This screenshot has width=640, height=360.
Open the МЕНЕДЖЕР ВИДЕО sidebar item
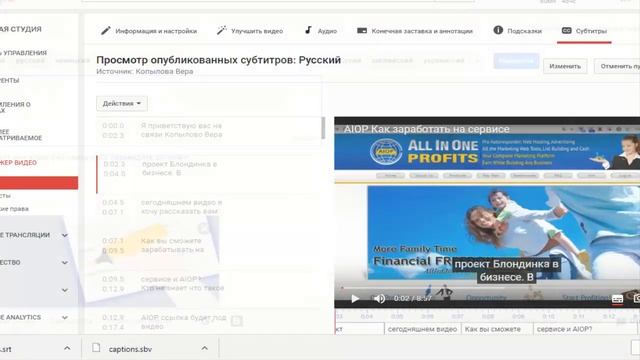click(18, 162)
